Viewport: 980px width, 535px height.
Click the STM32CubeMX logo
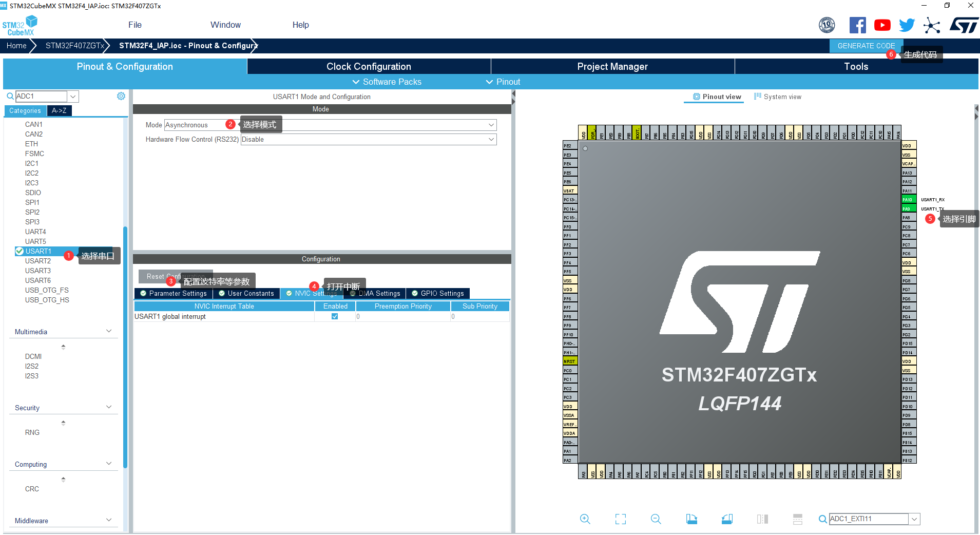(x=20, y=26)
